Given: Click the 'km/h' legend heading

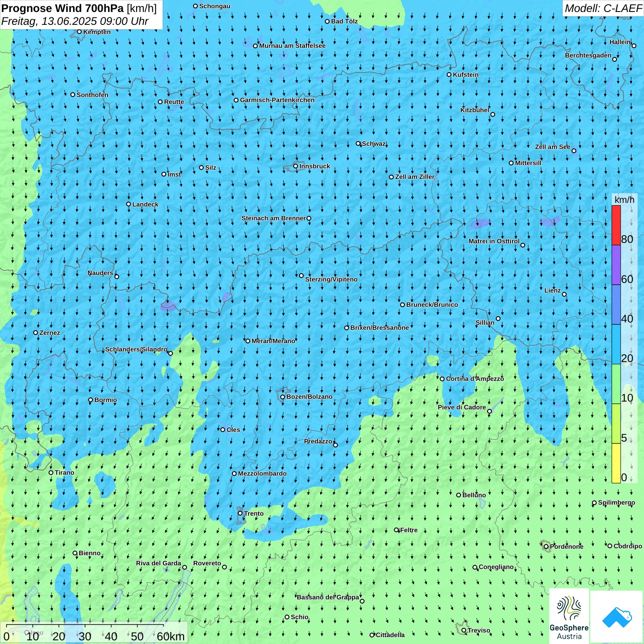Looking at the screenshot, I should tap(624, 200).
